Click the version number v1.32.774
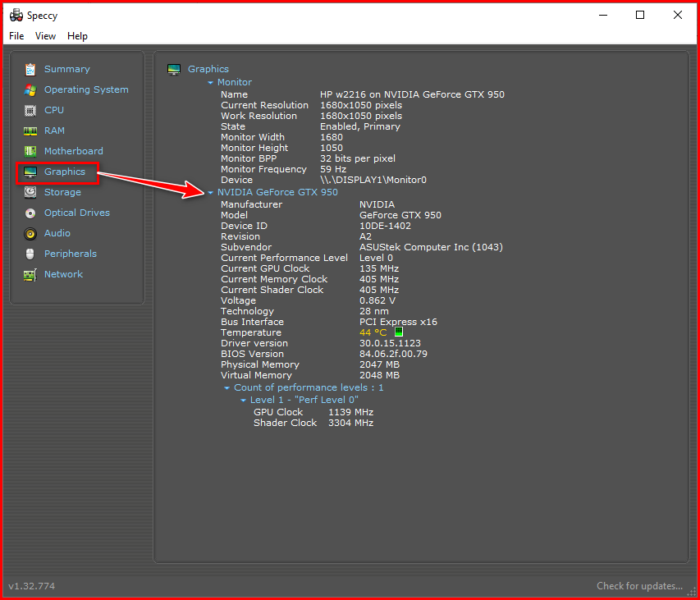Image resolution: width=700 pixels, height=600 pixels. [32, 586]
